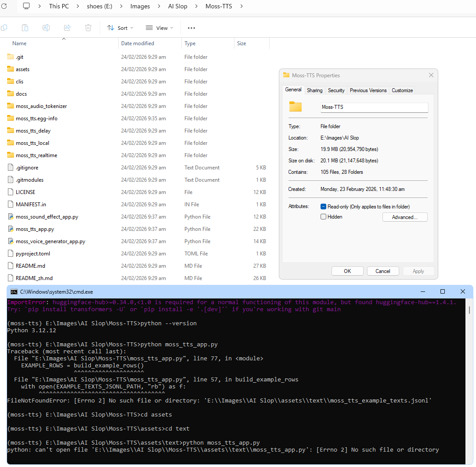Switch to the Security tab

tap(336, 90)
